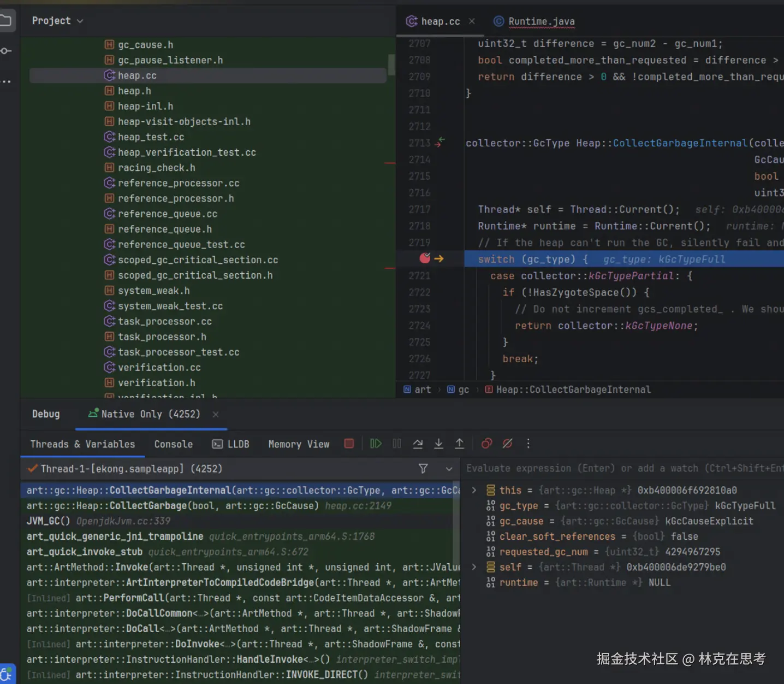Viewport: 784px width, 684px height.
Task: Open the Threads & Variables tab
Action: click(x=82, y=444)
